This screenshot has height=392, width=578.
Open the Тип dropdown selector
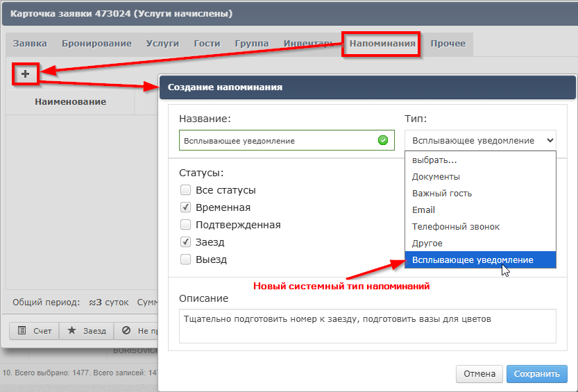(480, 140)
